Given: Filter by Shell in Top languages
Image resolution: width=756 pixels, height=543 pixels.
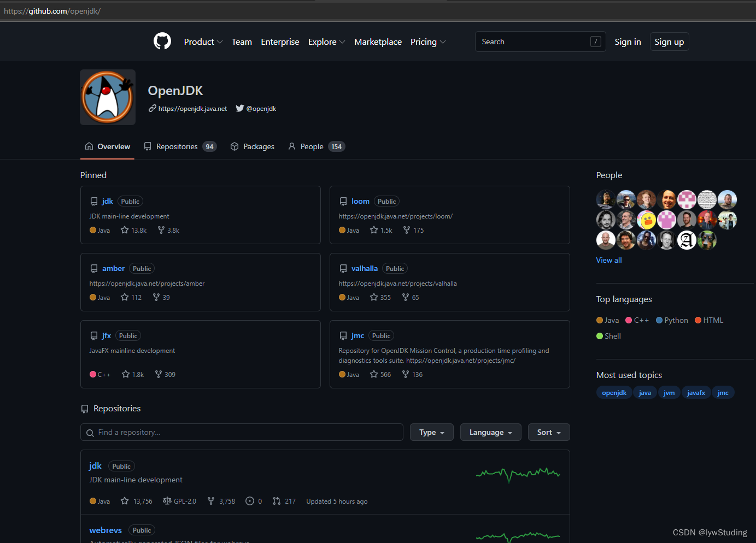Looking at the screenshot, I should [608, 336].
